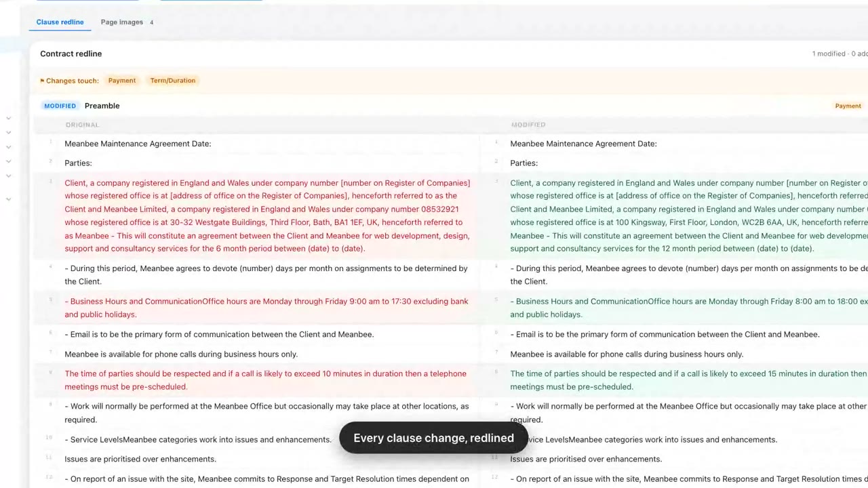Screen dimensions: 868x488
Task: Select the red Business Hours line with 9:00 am
Action: tap(267, 308)
